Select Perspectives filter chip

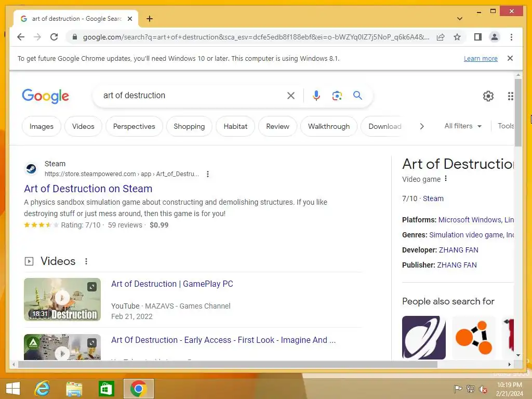click(x=134, y=126)
